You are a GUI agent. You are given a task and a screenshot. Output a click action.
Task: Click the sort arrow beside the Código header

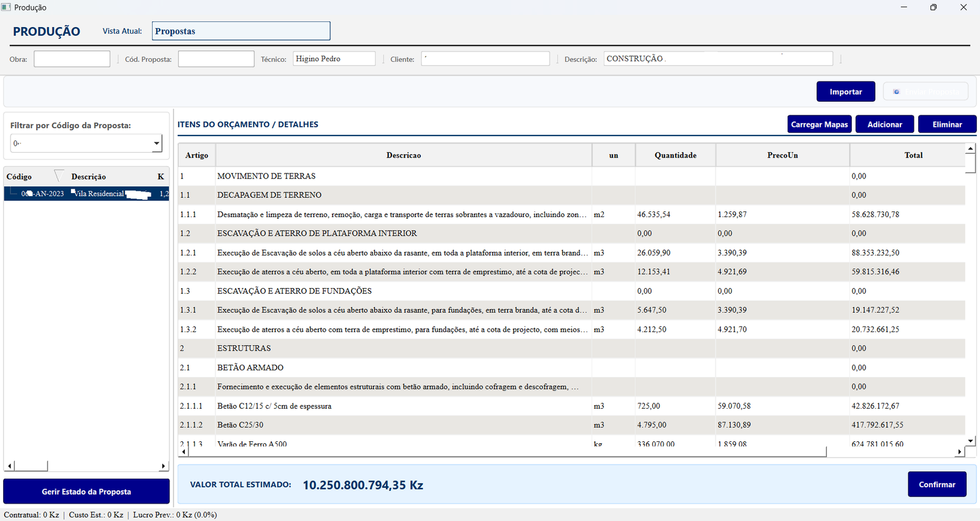coord(58,176)
